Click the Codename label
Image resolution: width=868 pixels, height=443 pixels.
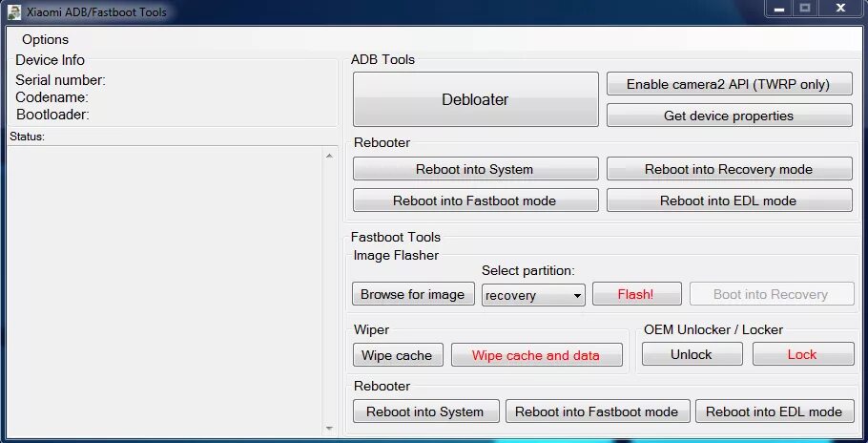pos(52,97)
